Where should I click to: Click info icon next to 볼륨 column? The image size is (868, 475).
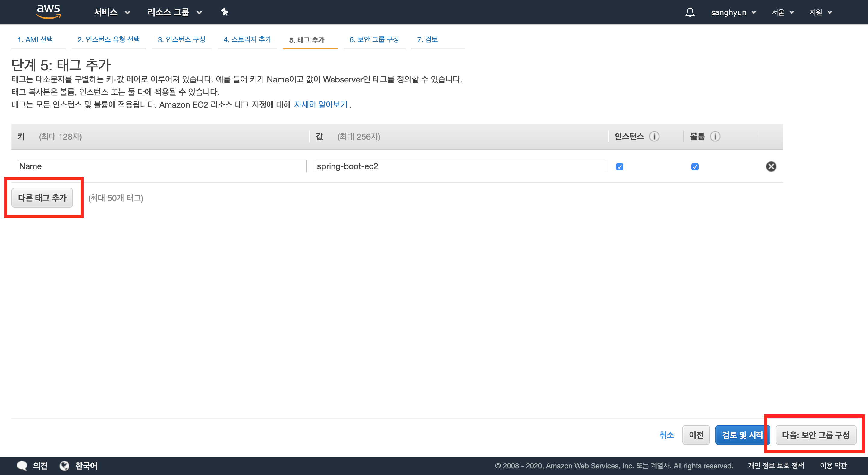pos(715,136)
